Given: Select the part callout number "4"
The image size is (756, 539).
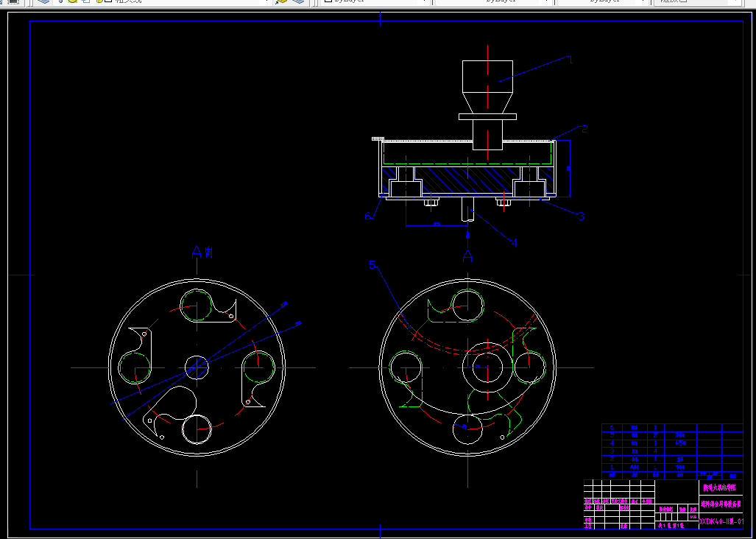Looking at the screenshot, I should point(515,242).
